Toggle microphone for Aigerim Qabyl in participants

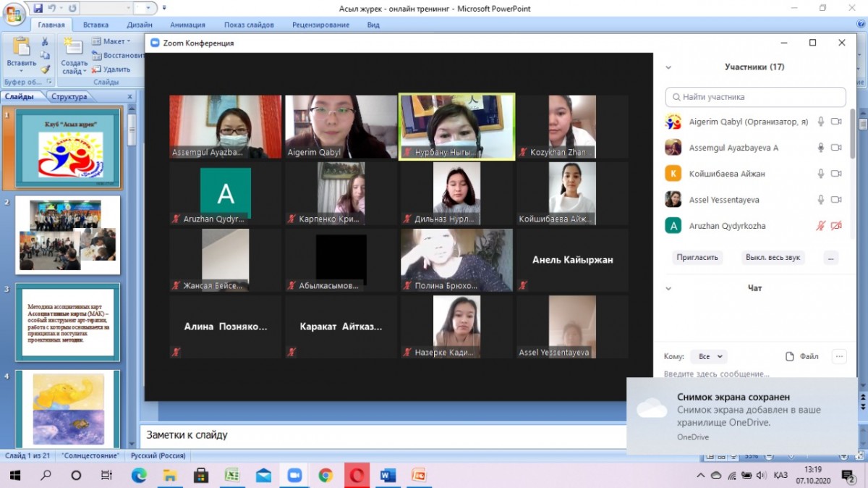point(820,122)
